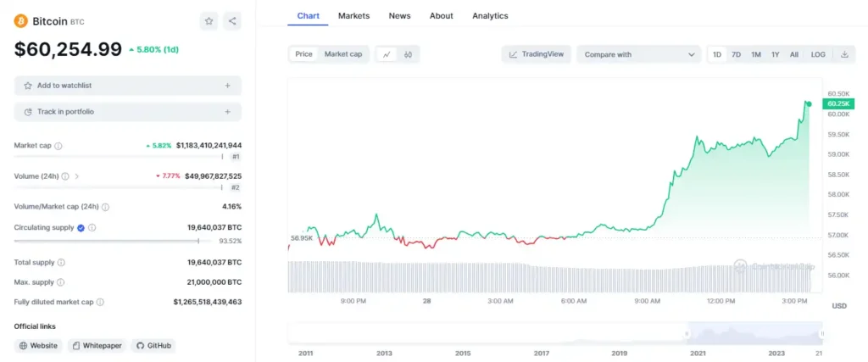Set chart range to All
This screenshot has width=868, height=362.
click(793, 54)
